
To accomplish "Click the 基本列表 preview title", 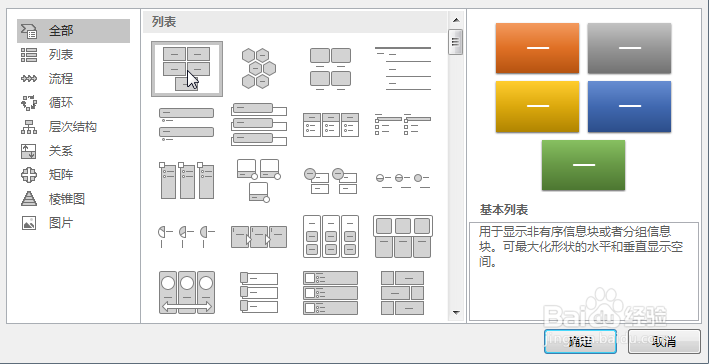I will (504, 210).
